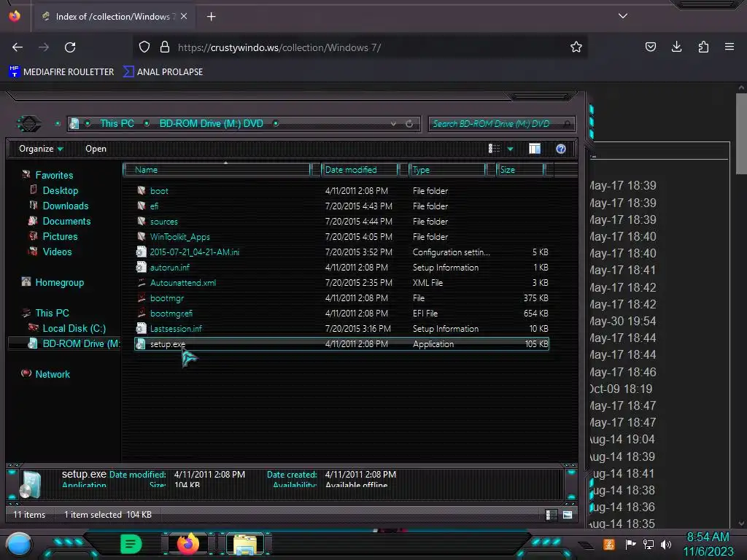The width and height of the screenshot is (747, 560).
Task: Close the Index of /collection tab
Action: coord(184,16)
